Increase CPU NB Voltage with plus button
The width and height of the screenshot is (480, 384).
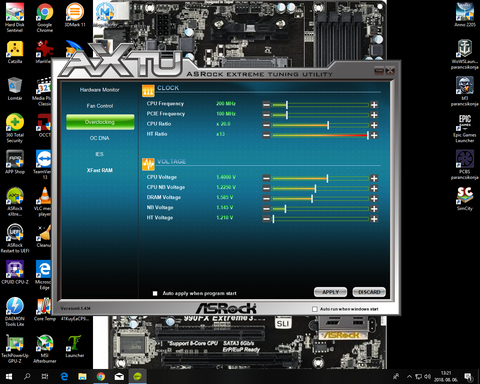pyautogui.click(x=374, y=188)
